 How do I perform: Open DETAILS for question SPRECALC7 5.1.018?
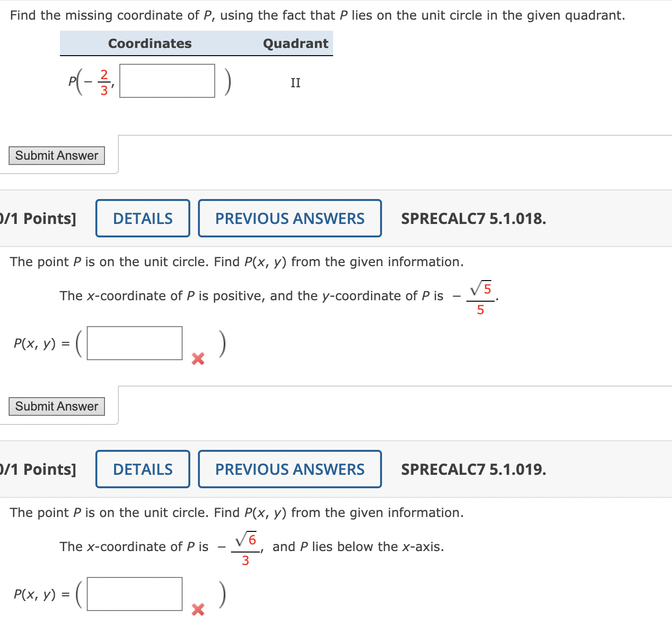pos(142,218)
